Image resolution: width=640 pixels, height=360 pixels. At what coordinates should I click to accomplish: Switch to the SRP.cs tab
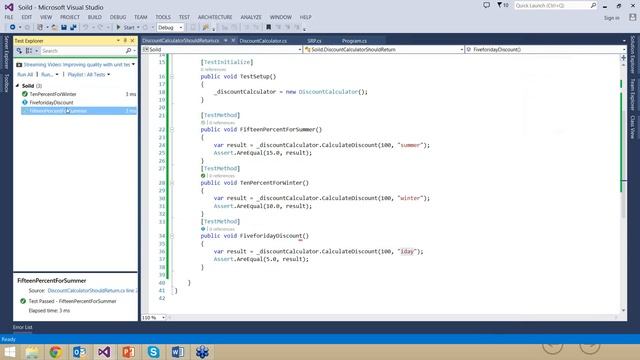314,41
